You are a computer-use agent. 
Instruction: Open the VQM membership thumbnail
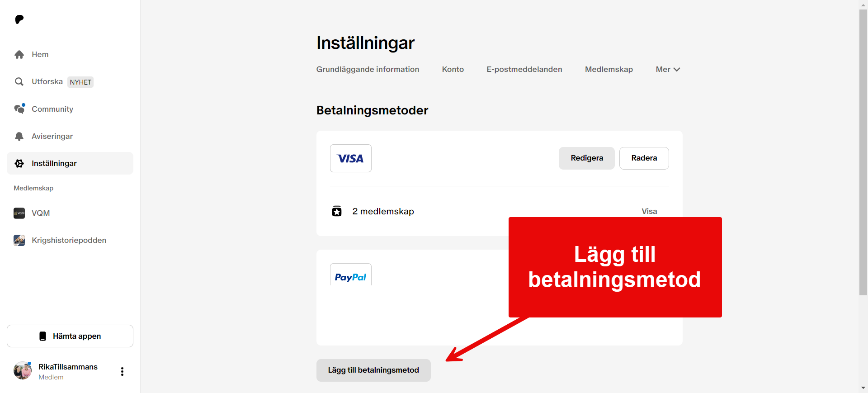(x=19, y=213)
